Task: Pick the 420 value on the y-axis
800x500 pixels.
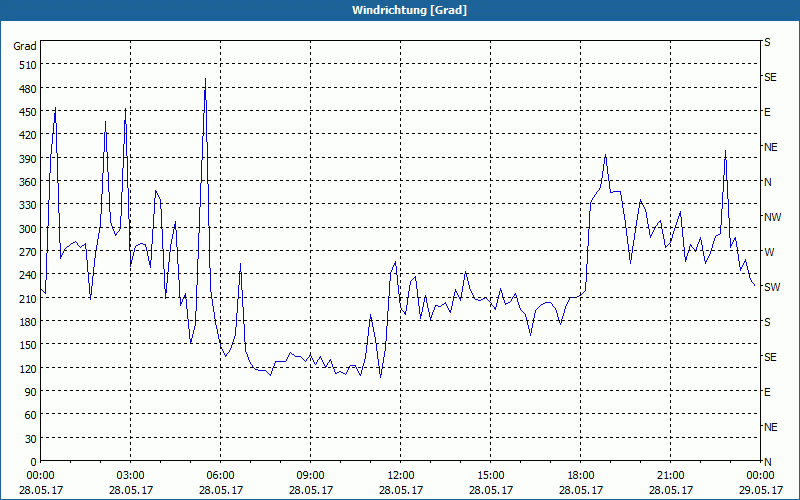Action: pos(28,135)
